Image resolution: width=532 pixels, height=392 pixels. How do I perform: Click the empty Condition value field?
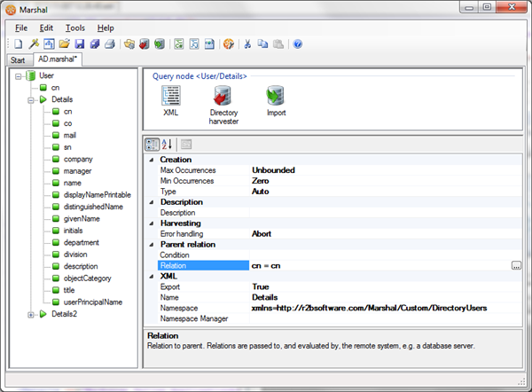point(386,255)
